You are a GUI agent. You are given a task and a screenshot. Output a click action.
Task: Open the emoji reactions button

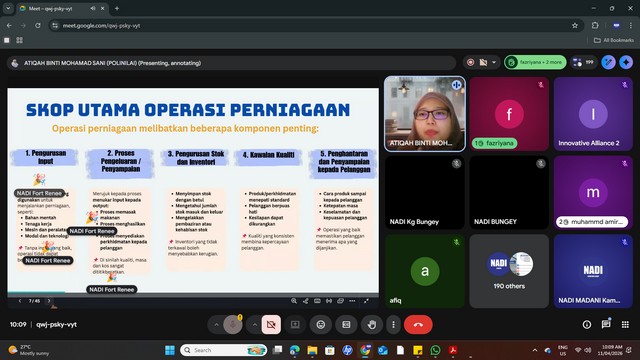click(x=321, y=325)
